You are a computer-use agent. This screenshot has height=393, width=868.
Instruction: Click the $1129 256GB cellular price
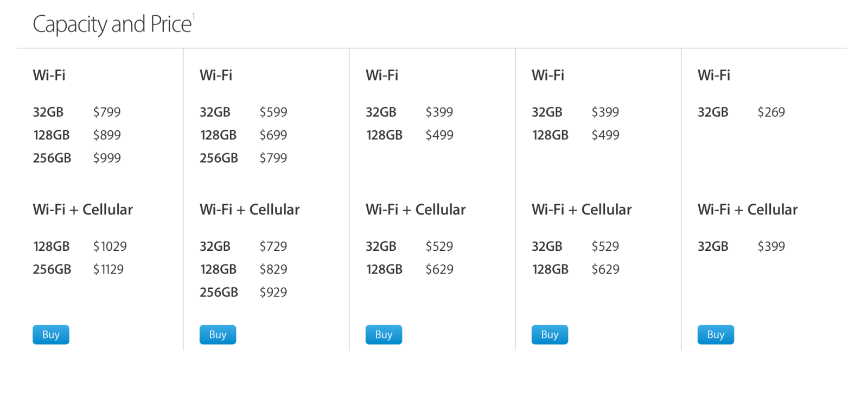click(108, 269)
